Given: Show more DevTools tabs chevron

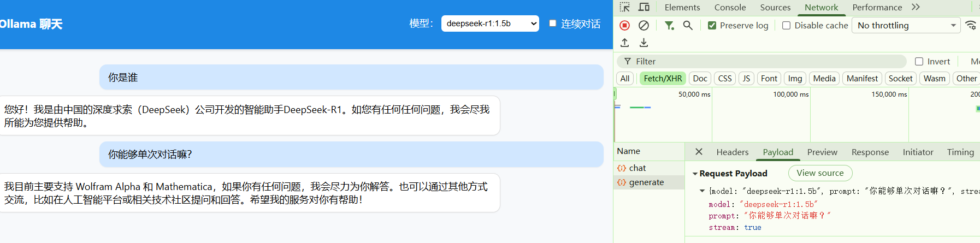Looking at the screenshot, I should pyautogui.click(x=916, y=7).
